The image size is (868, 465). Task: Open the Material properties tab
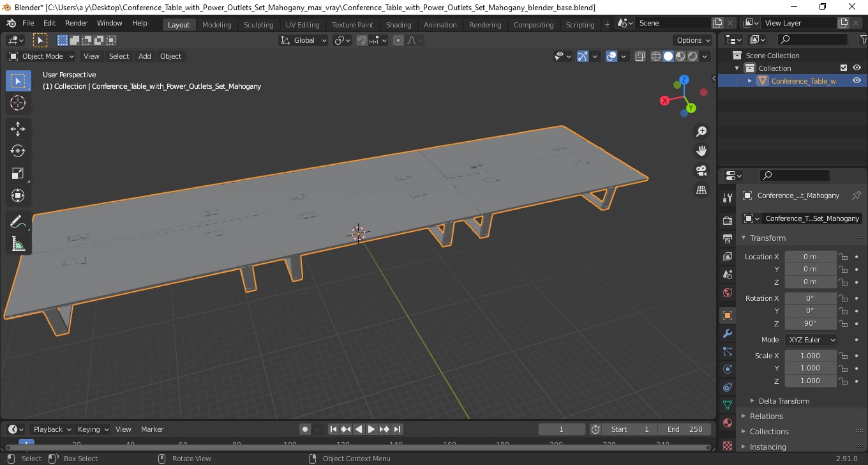727,423
